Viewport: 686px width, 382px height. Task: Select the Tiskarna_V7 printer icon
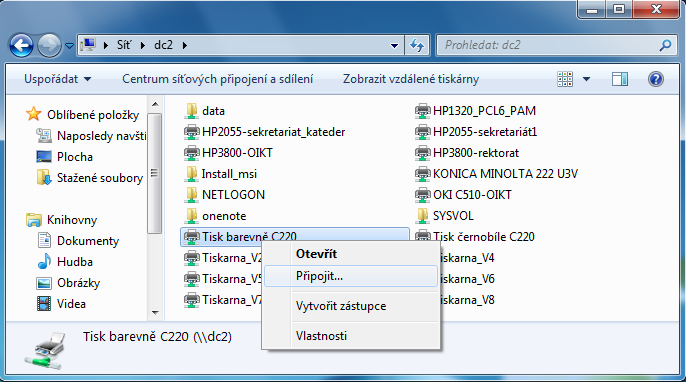tap(192, 300)
